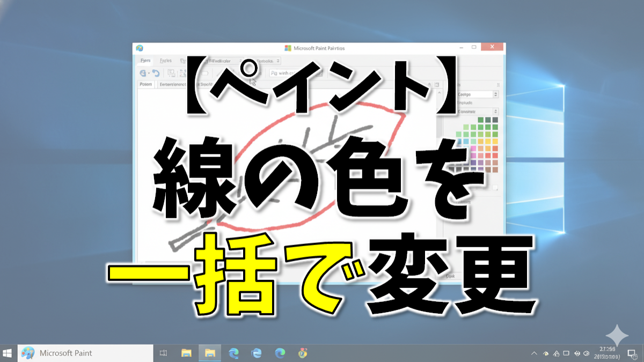
Task: Click the Undo arrow in the toolbar
Action: pyautogui.click(x=156, y=73)
